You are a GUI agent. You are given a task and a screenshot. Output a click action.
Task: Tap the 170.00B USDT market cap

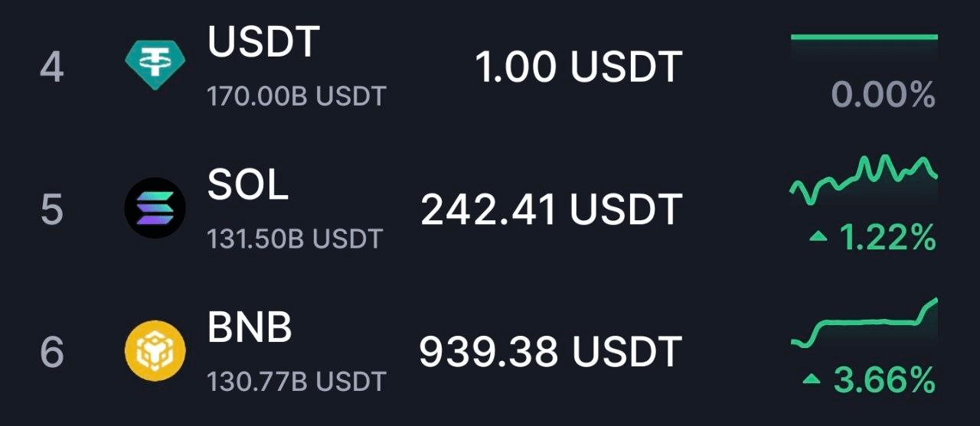tap(296, 97)
